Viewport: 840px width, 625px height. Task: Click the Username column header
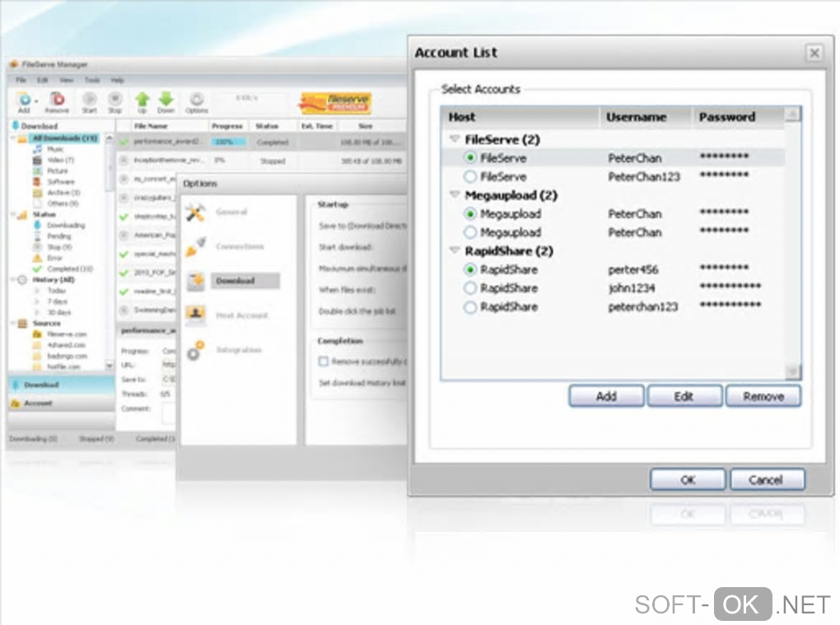[645, 117]
